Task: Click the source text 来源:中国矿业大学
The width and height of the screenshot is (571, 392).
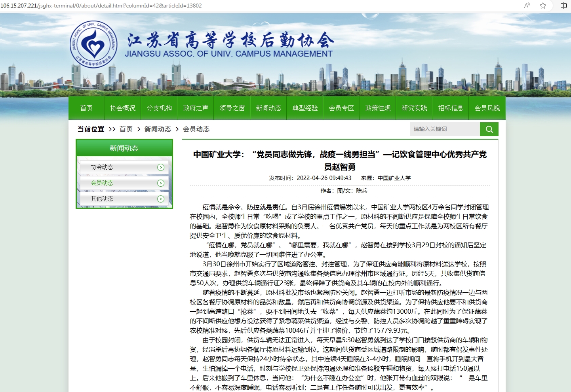Action: coord(386,178)
